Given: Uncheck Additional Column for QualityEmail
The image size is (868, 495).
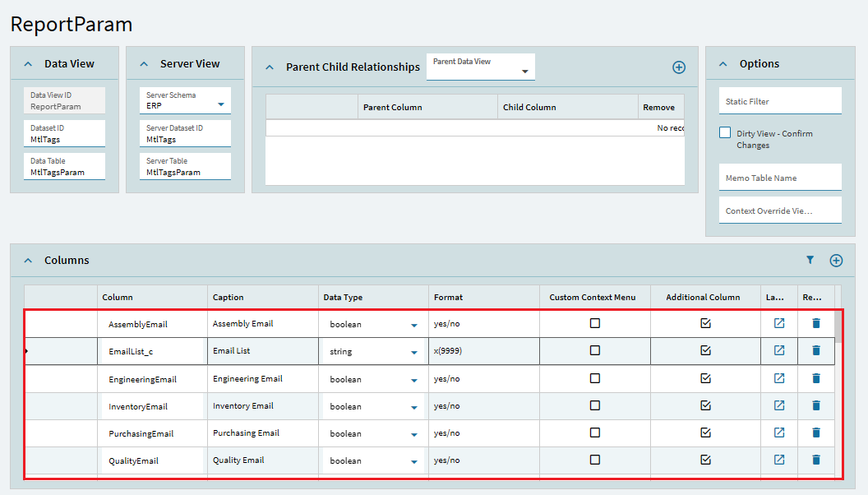Looking at the screenshot, I should [705, 460].
